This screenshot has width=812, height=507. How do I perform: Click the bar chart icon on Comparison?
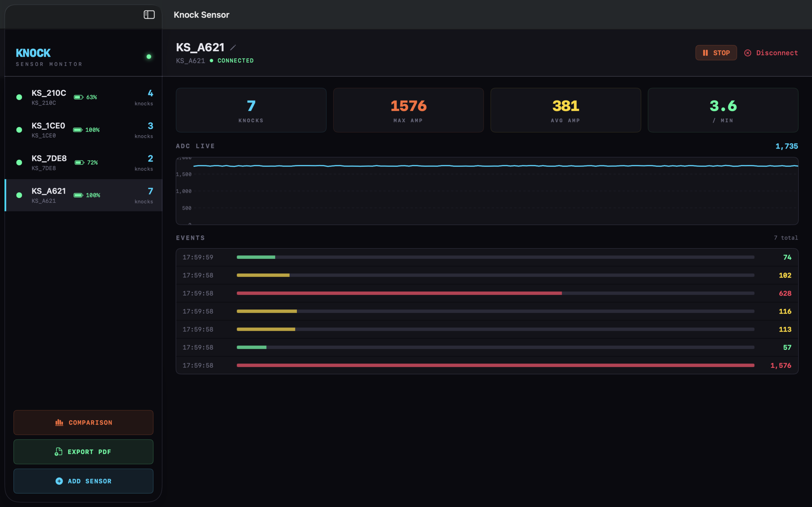[x=59, y=422]
